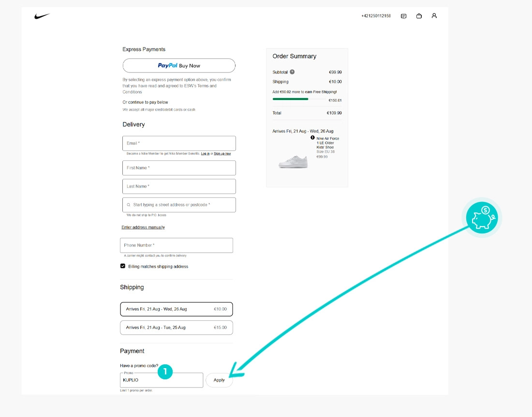This screenshot has height=417, width=532.
Task: Click 'Arrives Fri, 21 Aug - Wed, 26 Aug' in summary
Action: click(303, 131)
